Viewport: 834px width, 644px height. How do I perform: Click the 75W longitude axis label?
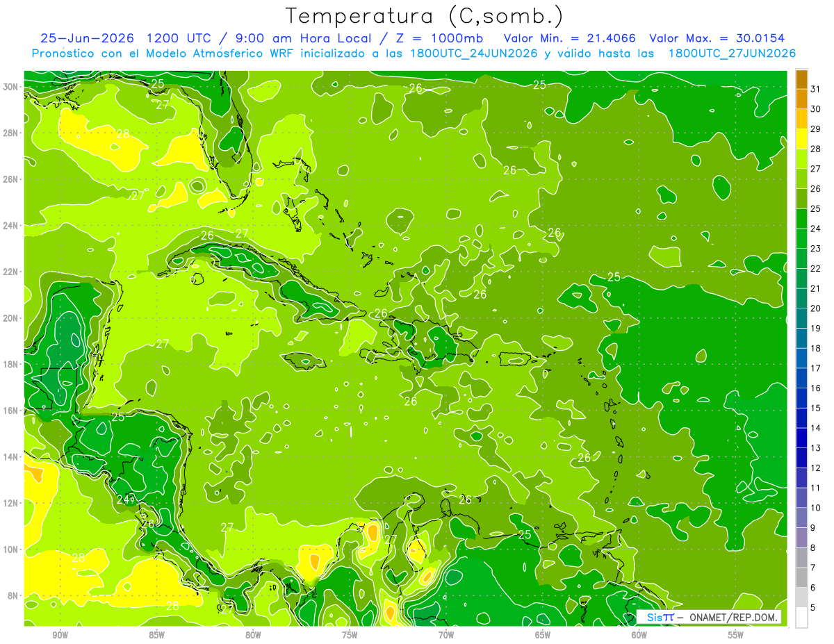click(350, 636)
